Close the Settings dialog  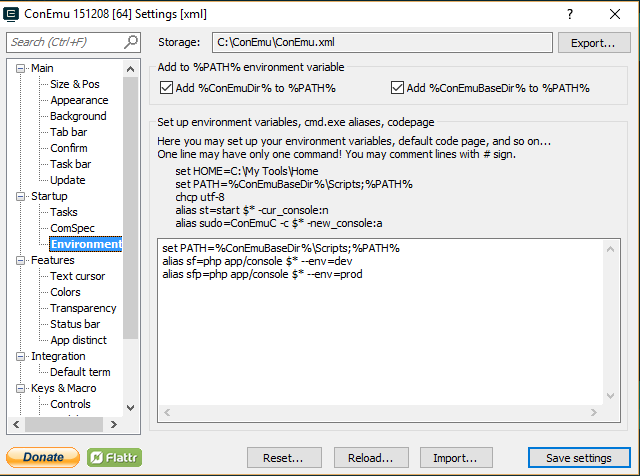615,14
